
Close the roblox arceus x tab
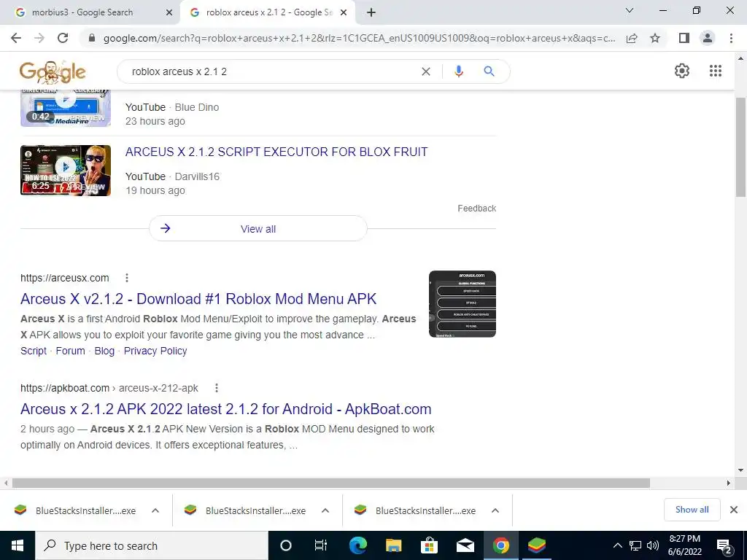344,13
